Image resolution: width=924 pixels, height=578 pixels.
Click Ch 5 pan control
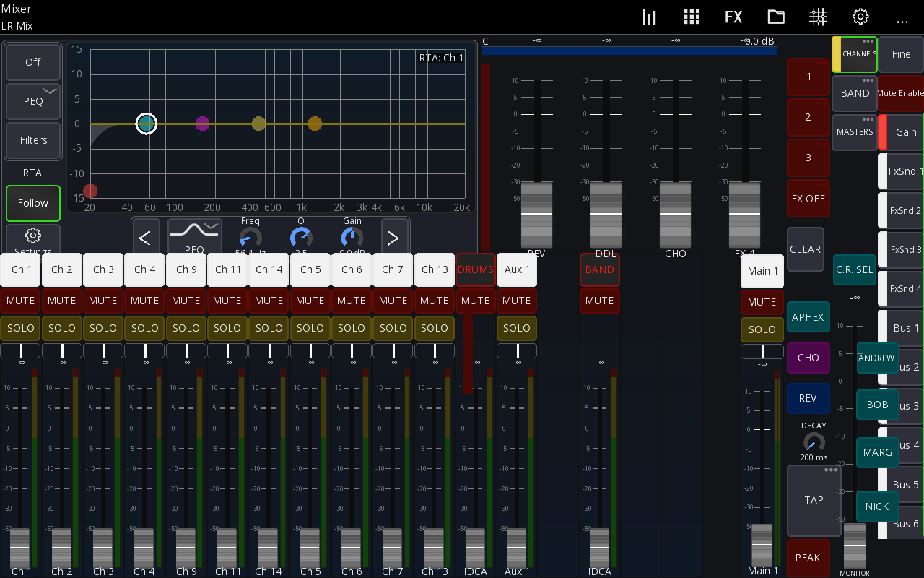(x=310, y=351)
